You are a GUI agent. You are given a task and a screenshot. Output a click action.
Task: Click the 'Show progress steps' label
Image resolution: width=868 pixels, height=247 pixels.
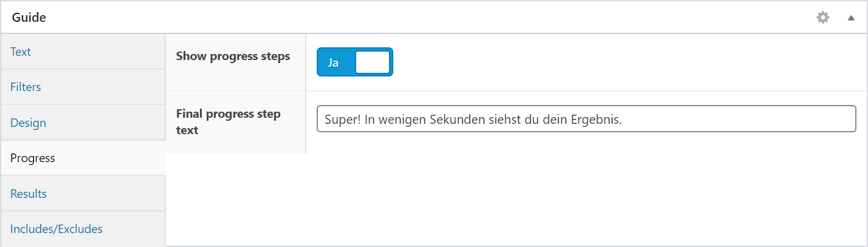233,56
